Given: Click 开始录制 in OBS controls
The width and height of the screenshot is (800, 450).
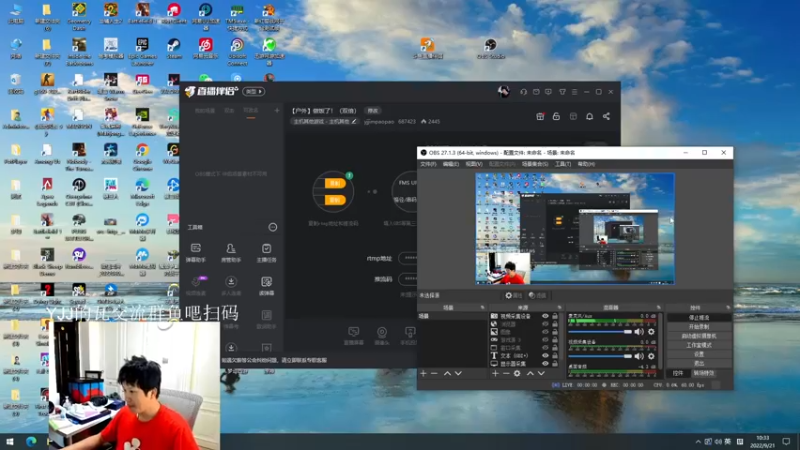Looking at the screenshot, I should pyautogui.click(x=698, y=327).
